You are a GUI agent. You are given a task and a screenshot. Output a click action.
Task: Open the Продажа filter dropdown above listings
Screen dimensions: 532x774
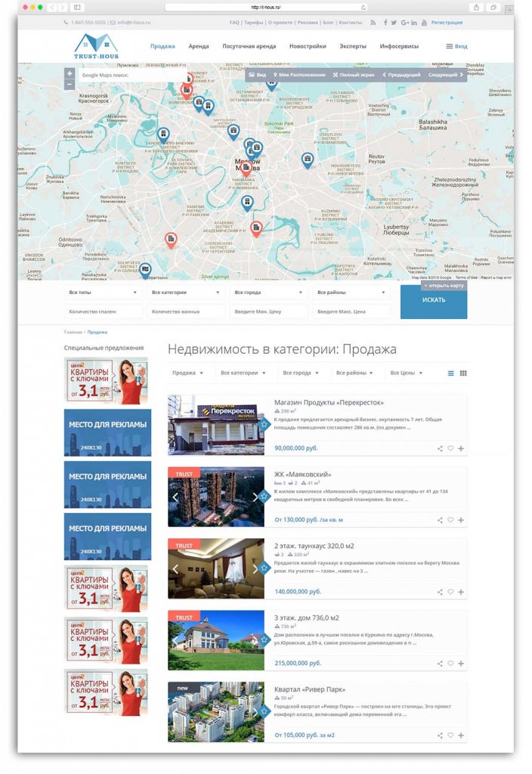[187, 373]
